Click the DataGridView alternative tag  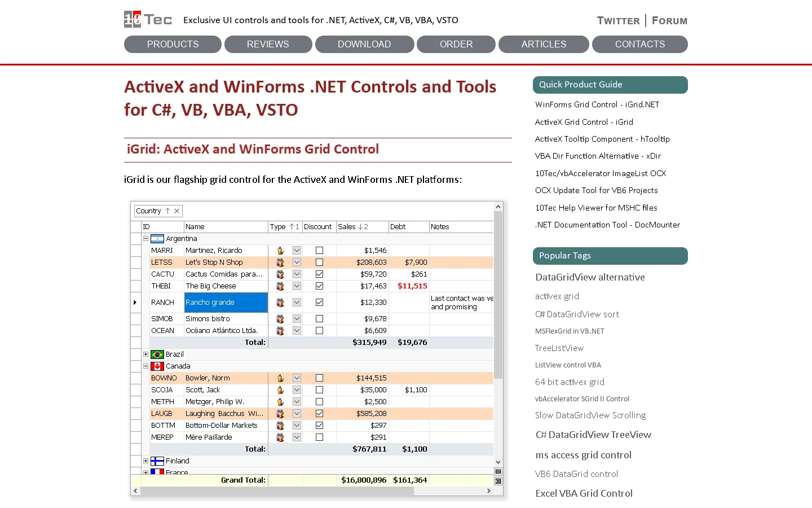[x=590, y=277]
